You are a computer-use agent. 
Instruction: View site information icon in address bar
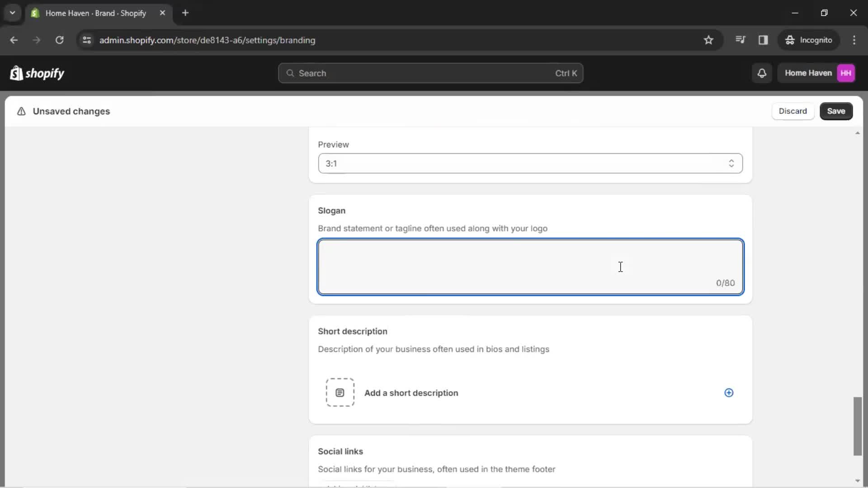click(87, 40)
